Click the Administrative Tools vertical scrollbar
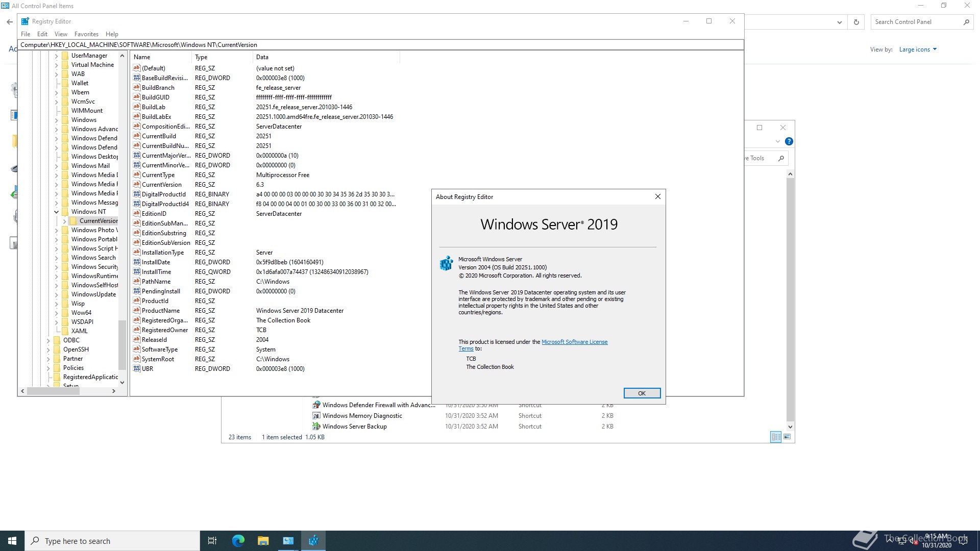The width and height of the screenshot is (980, 551). pyautogui.click(x=790, y=300)
